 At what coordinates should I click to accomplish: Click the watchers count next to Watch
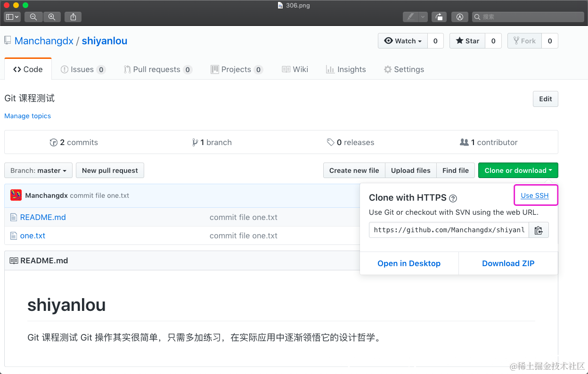pos(435,41)
